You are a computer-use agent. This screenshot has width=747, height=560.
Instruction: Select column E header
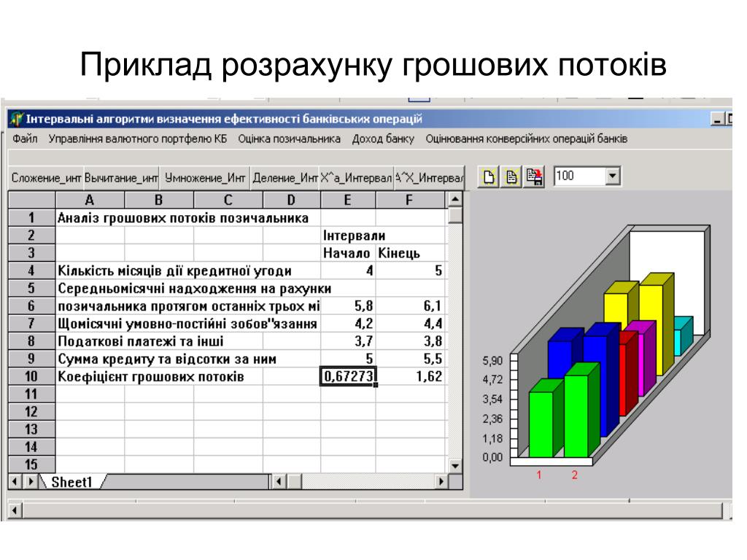(x=348, y=200)
